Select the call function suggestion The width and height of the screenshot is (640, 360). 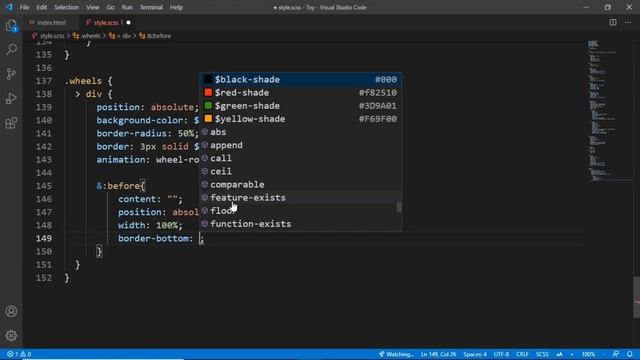click(x=300, y=158)
